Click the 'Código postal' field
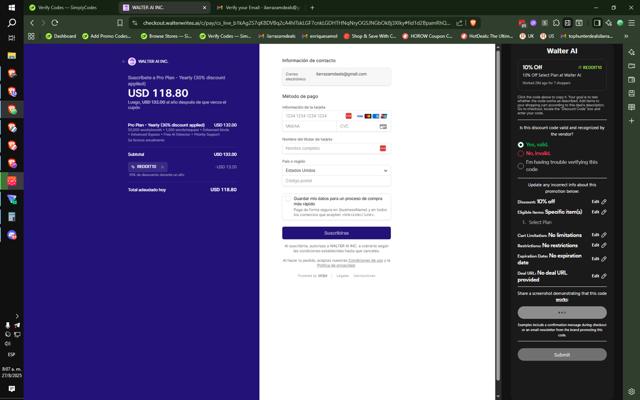640x400 pixels. tap(336, 180)
